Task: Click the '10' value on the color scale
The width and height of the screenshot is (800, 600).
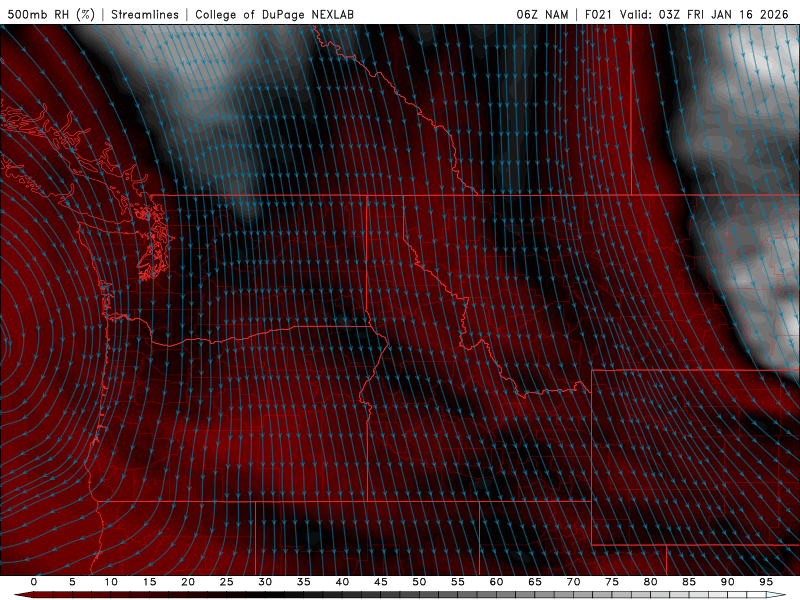Action: pos(111,582)
